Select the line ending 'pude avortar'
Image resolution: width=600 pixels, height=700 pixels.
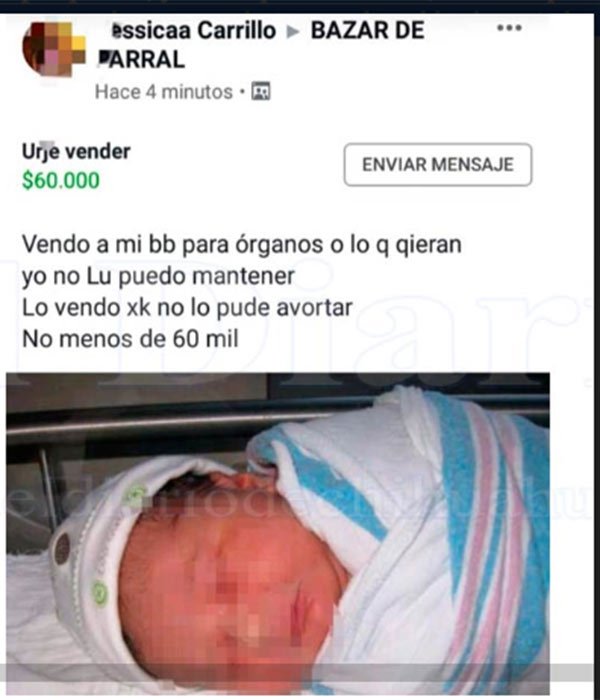click(187, 308)
